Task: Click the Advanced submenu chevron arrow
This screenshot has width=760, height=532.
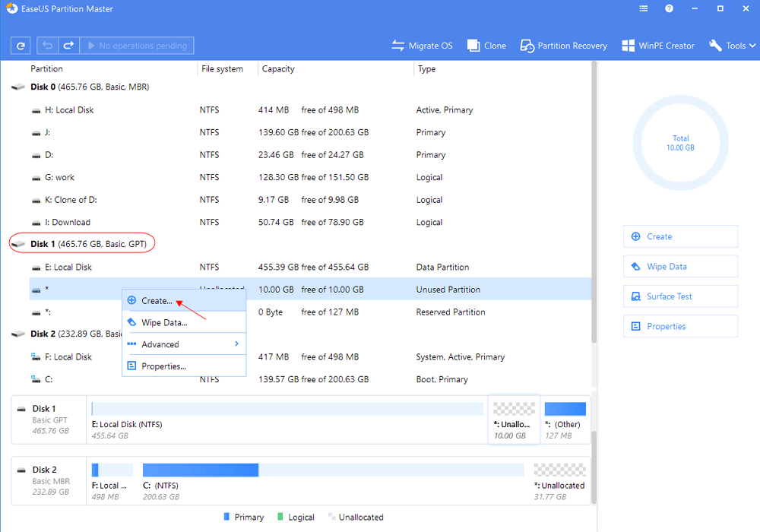Action: (236, 344)
